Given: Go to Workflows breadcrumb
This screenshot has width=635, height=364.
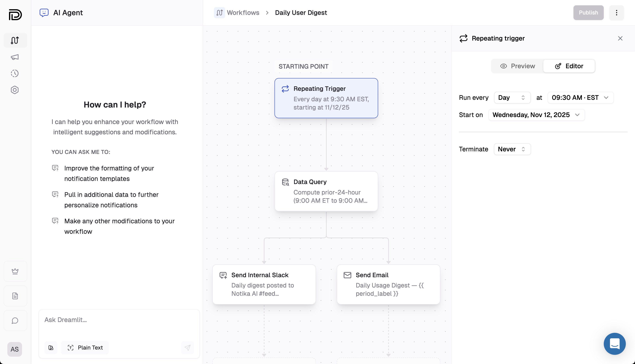Looking at the screenshot, I should click(243, 12).
